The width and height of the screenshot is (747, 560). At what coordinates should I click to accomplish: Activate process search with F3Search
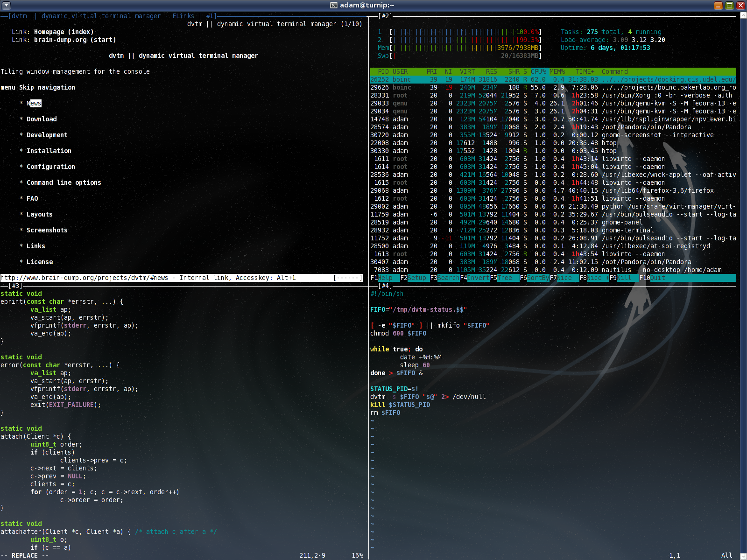pyautogui.click(x=444, y=278)
